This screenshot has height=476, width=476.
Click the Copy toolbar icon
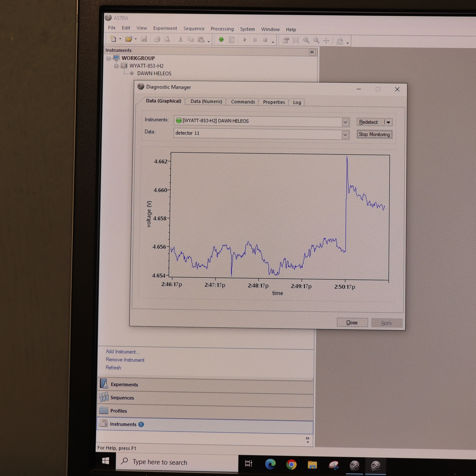pyautogui.click(x=190, y=39)
